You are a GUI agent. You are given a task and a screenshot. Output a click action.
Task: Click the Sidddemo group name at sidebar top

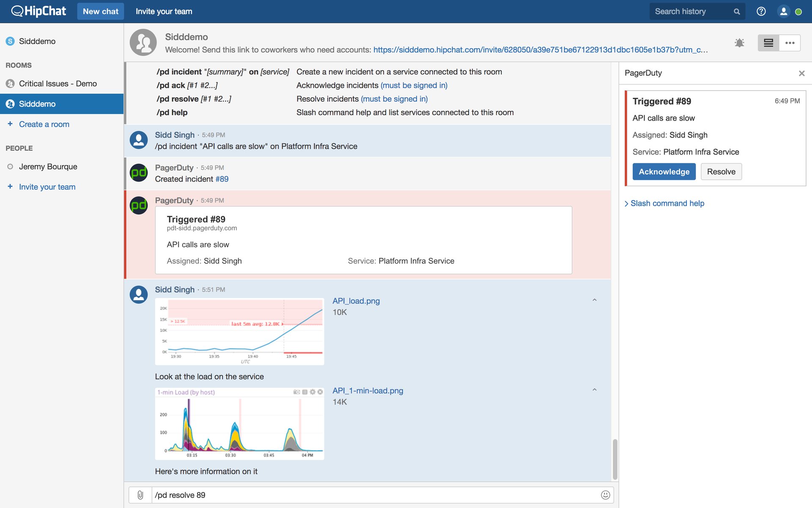[37, 41]
